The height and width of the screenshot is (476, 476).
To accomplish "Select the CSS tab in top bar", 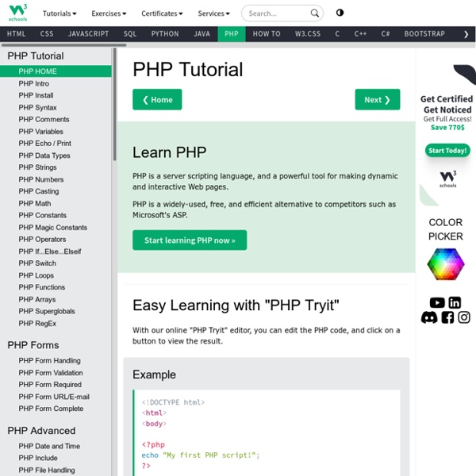I will coord(47,34).
